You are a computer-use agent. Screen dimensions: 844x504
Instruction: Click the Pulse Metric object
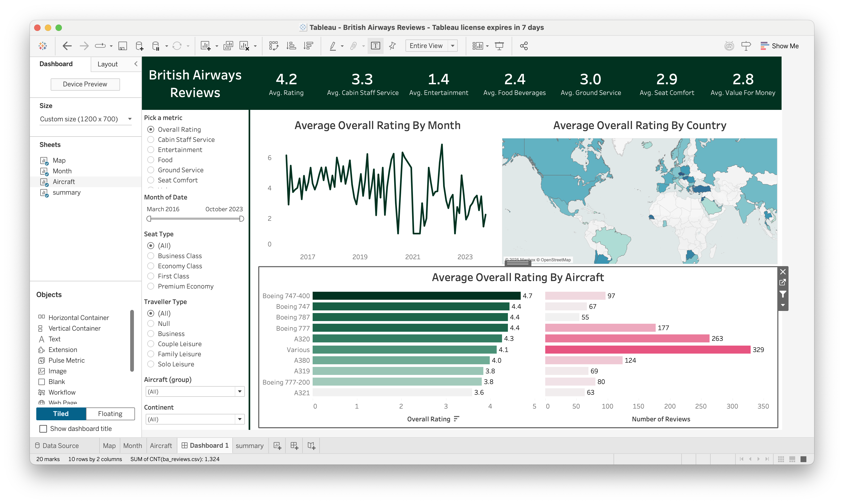[x=61, y=360]
